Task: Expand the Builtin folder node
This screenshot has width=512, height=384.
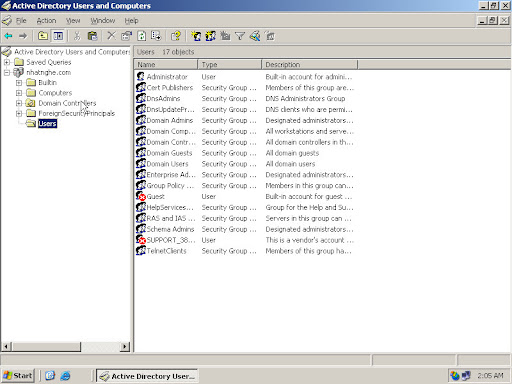Action: point(19,83)
